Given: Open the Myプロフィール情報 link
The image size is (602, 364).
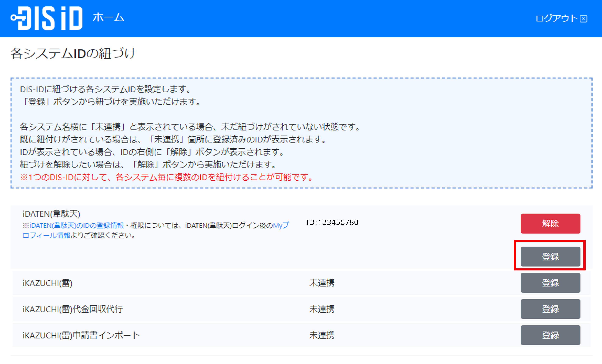Looking at the screenshot, I should 281,226.
